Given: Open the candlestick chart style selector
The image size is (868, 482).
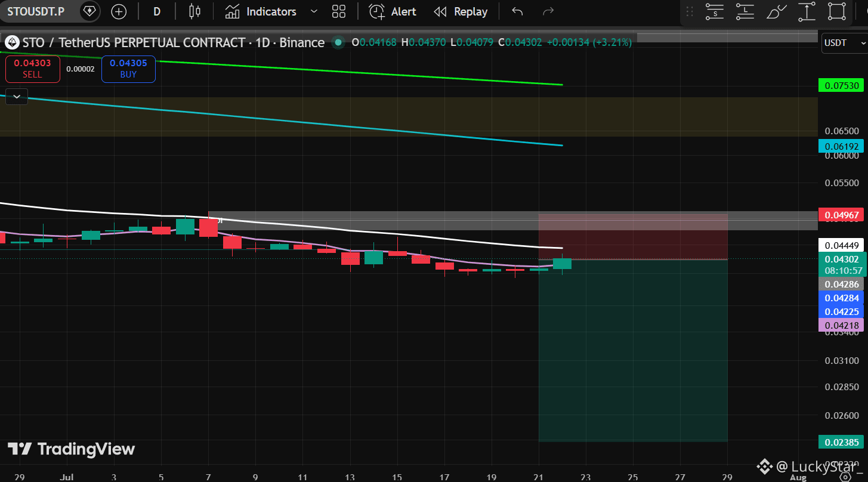Looking at the screenshot, I should click(194, 11).
